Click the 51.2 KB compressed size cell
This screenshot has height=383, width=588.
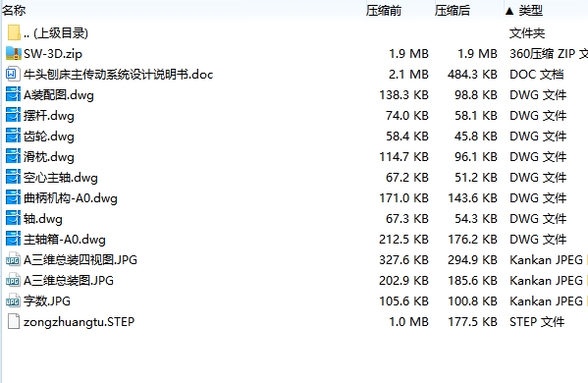point(476,178)
